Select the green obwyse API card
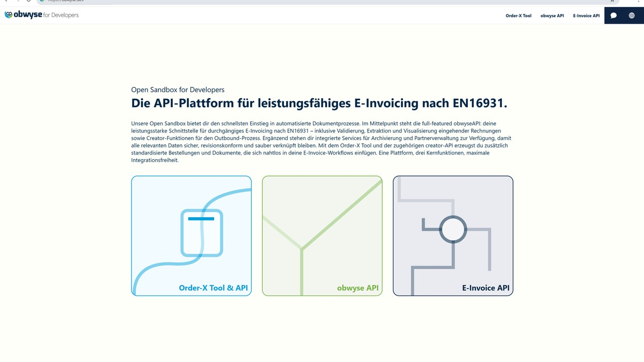 (x=322, y=236)
